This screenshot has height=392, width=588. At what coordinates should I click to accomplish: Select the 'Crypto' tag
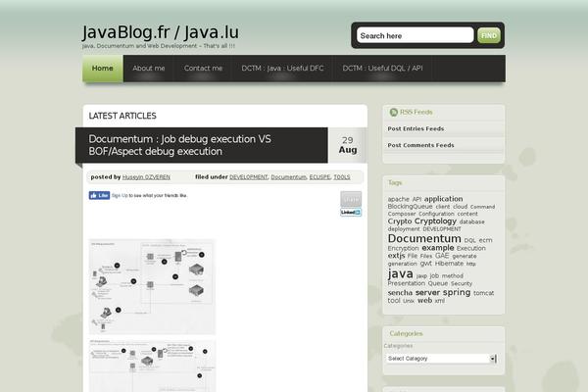click(400, 221)
